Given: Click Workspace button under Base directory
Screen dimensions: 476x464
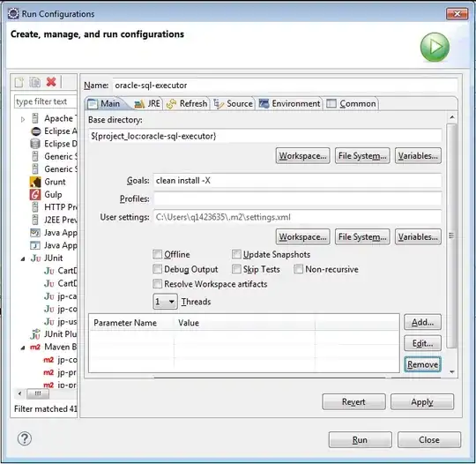Looking at the screenshot, I should [x=302, y=156].
